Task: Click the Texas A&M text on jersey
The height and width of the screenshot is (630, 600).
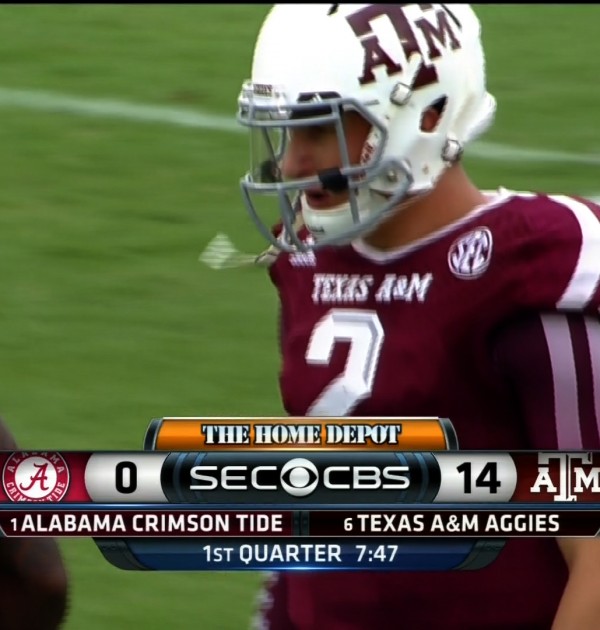Action: (x=372, y=287)
